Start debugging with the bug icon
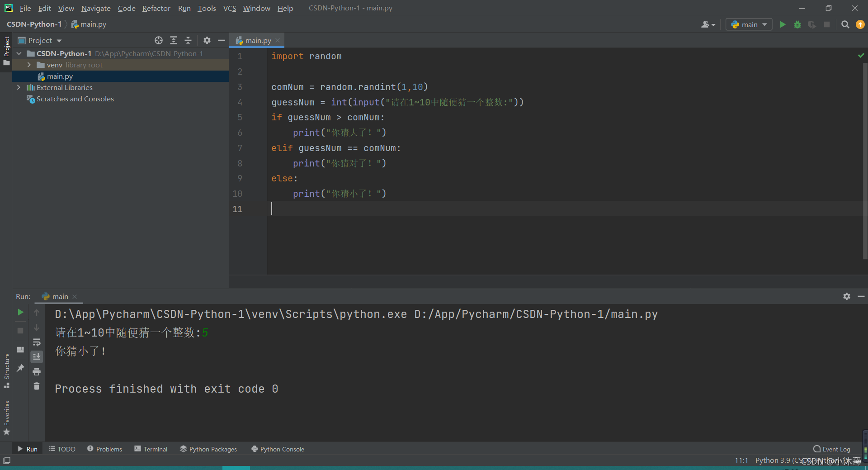The height and width of the screenshot is (470, 868). tap(797, 24)
